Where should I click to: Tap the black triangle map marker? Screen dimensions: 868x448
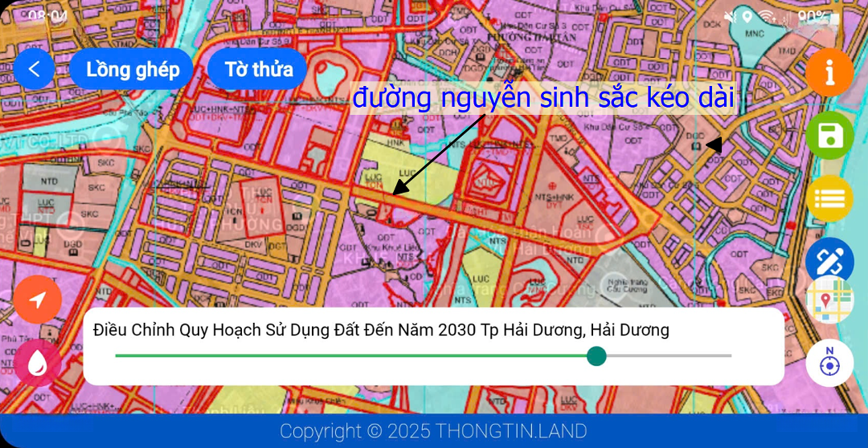(714, 145)
